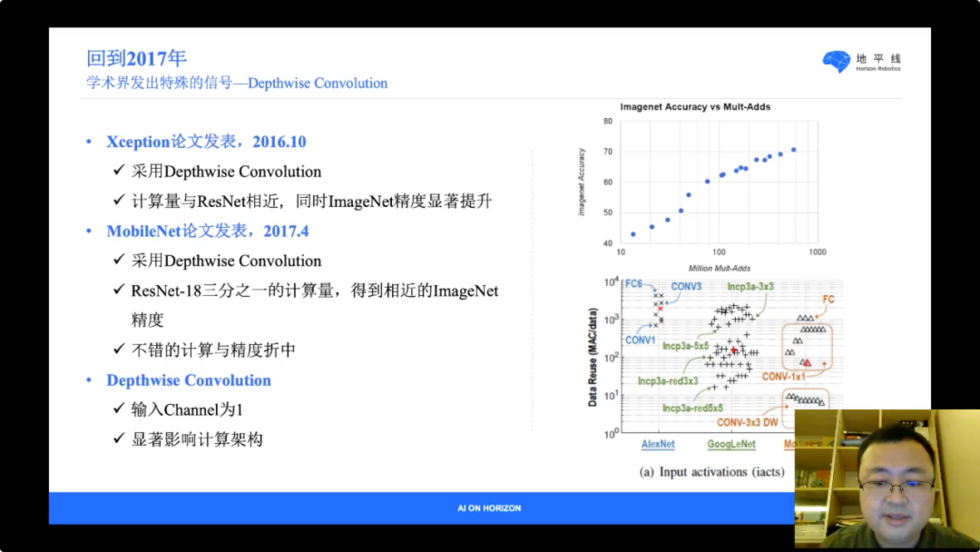Click the blue Depthwise Convolution bullet heading
Image resolution: width=980 pixels, height=552 pixels.
189,380
